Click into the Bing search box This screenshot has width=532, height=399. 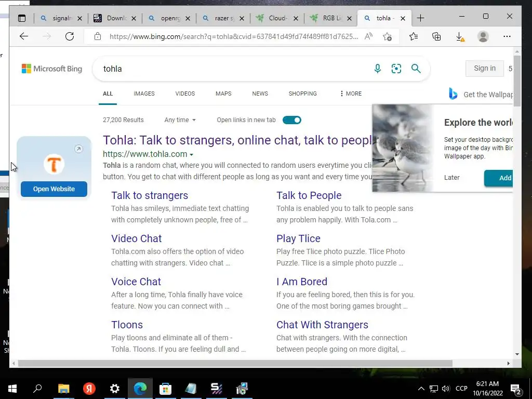click(234, 69)
